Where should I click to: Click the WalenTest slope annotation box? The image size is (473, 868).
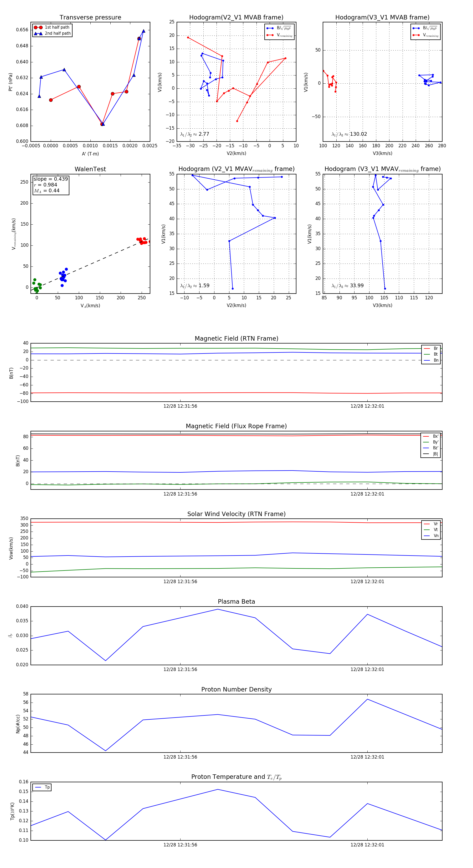50,185
